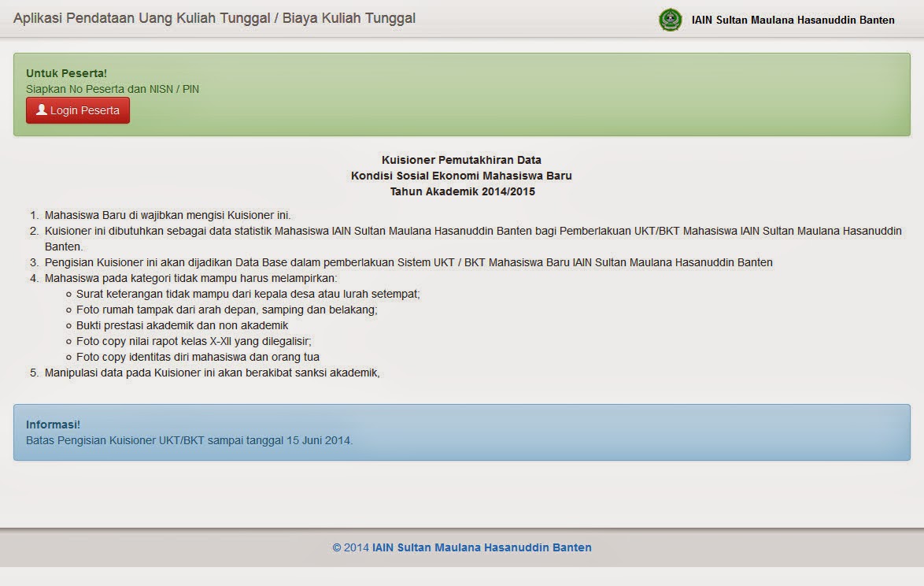Click the © 2014 copyright text
Image resolution: width=924 pixels, height=586 pixels.
tap(350, 547)
